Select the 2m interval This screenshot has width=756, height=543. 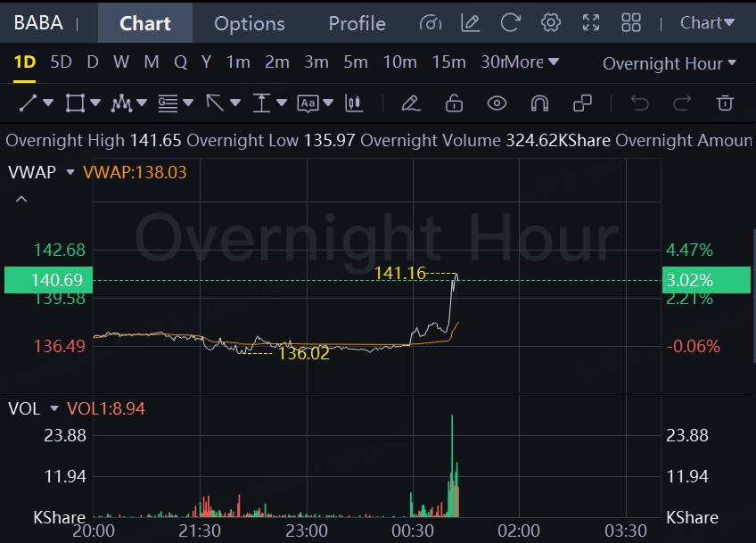click(277, 62)
